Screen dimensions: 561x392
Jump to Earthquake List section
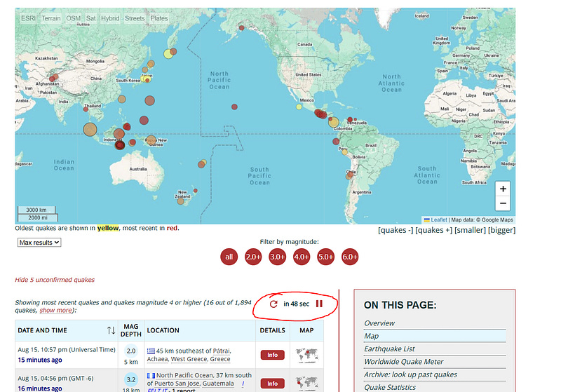click(x=389, y=349)
